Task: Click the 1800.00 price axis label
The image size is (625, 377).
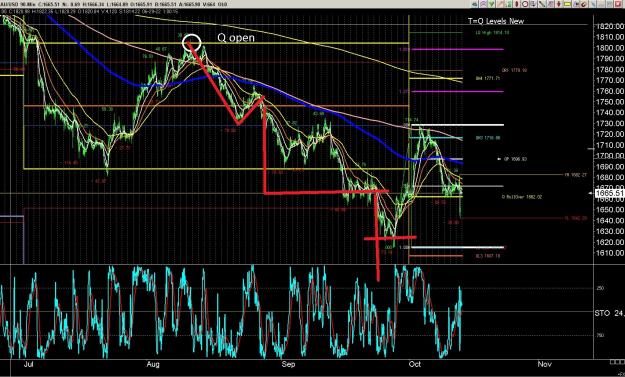Action: pyautogui.click(x=611, y=48)
